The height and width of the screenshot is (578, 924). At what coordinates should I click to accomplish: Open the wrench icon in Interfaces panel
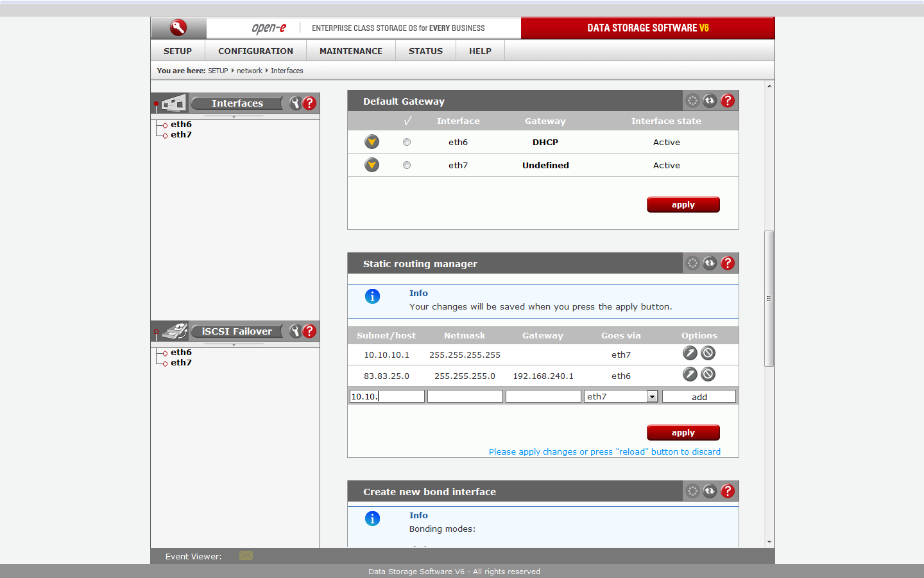click(295, 103)
